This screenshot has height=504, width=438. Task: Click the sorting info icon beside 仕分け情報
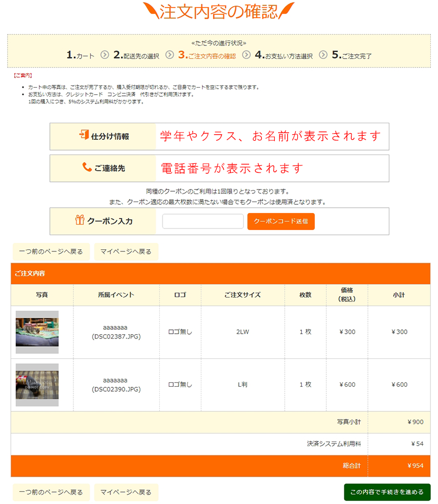[83, 136]
